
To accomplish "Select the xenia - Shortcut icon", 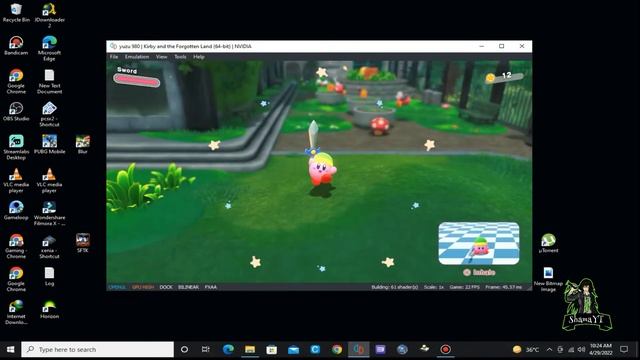I will 49,246.
